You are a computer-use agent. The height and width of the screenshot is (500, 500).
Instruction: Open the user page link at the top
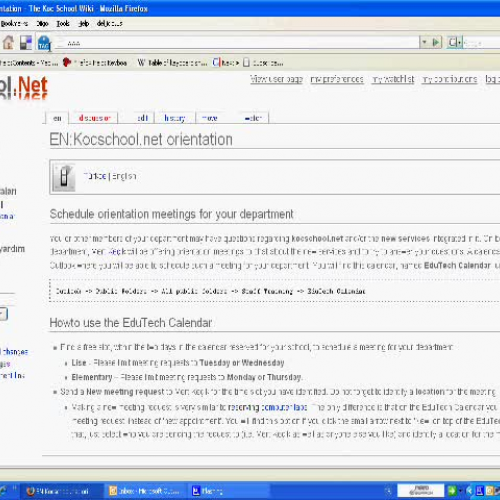click(276, 79)
